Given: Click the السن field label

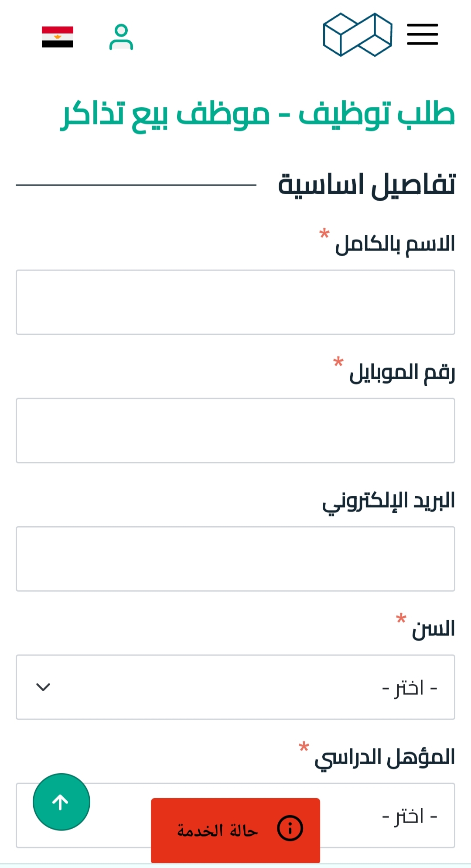Looking at the screenshot, I should 433,629.
